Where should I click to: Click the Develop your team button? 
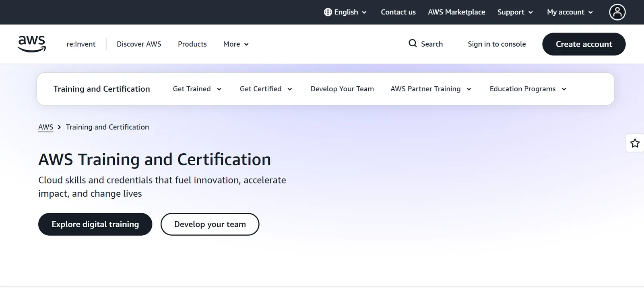[x=210, y=224]
